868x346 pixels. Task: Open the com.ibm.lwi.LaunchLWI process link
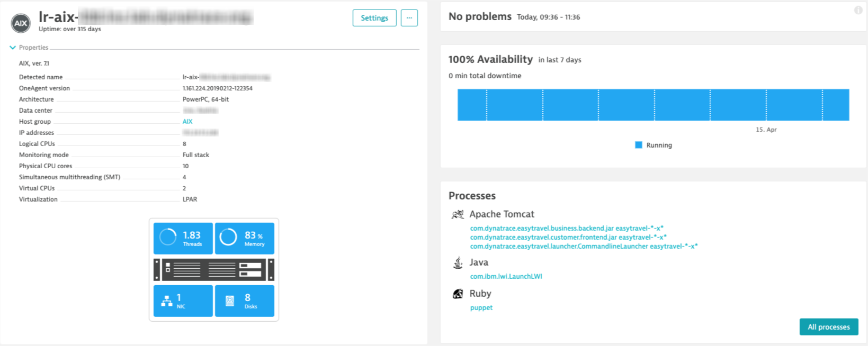506,277
